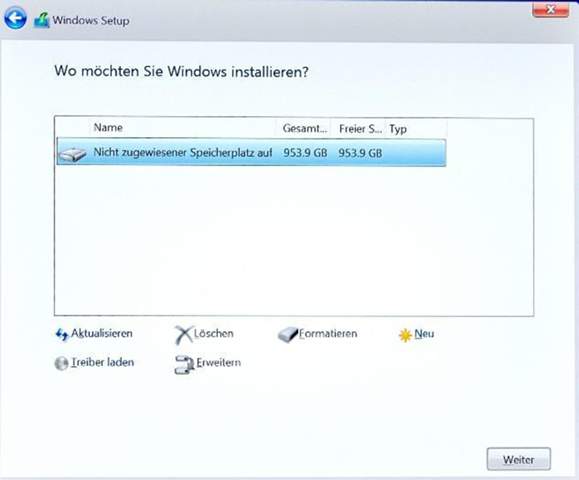Choose Erweitern to extend partition
The image size is (579, 480).
coord(218,363)
